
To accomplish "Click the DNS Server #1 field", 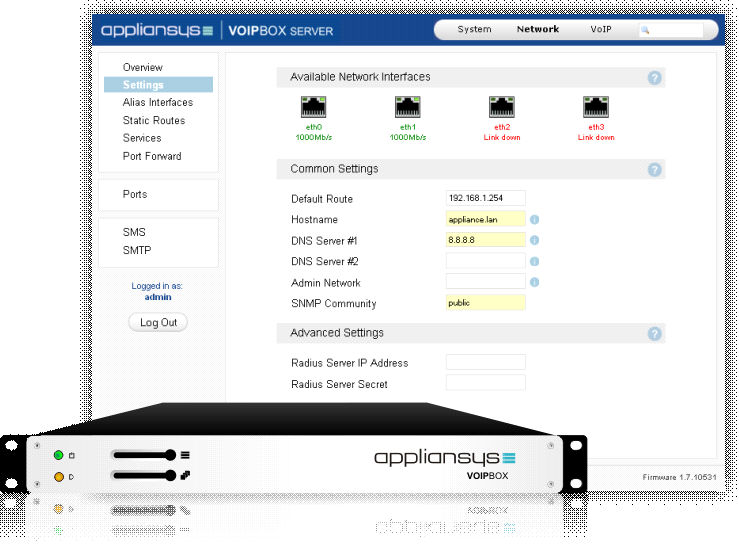I will pos(485,240).
